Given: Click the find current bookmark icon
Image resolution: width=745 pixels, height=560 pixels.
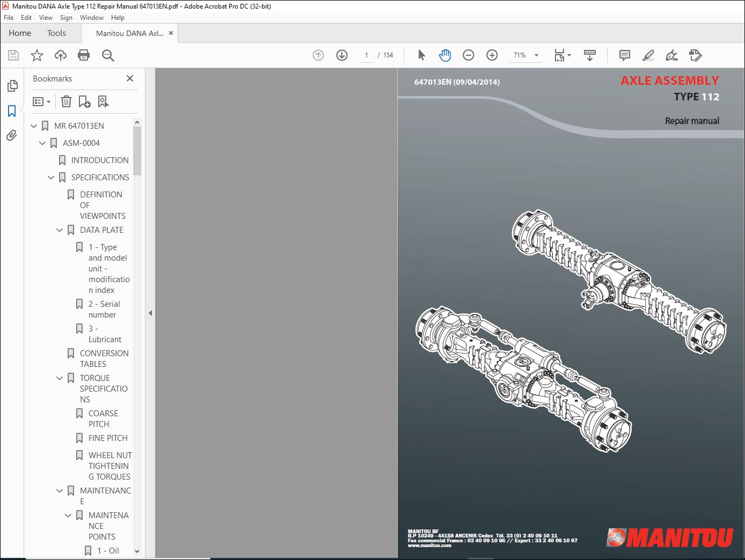Looking at the screenshot, I should 103,101.
